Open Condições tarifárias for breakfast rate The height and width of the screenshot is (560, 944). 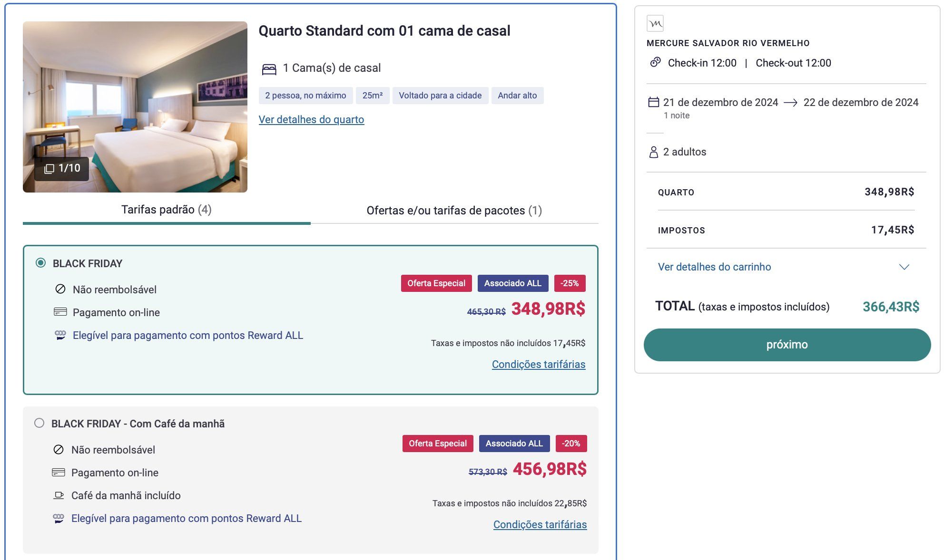point(540,525)
